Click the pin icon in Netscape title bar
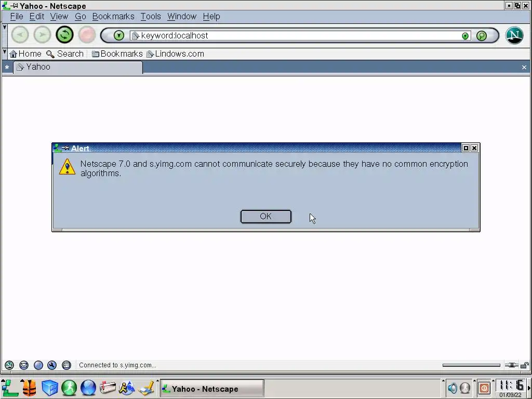 [x=15, y=5]
